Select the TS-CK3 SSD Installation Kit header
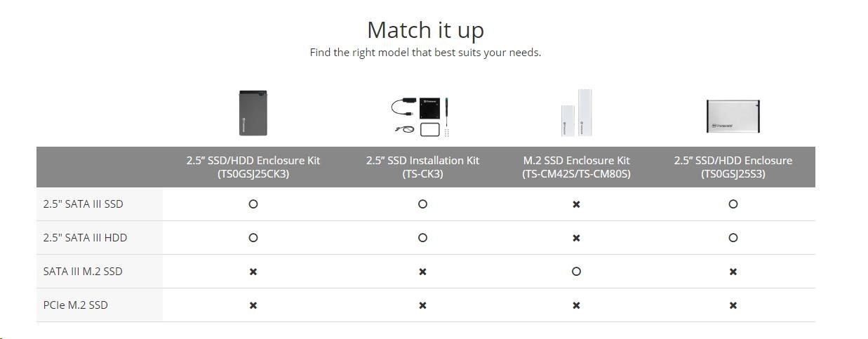868x339 pixels. (x=422, y=167)
